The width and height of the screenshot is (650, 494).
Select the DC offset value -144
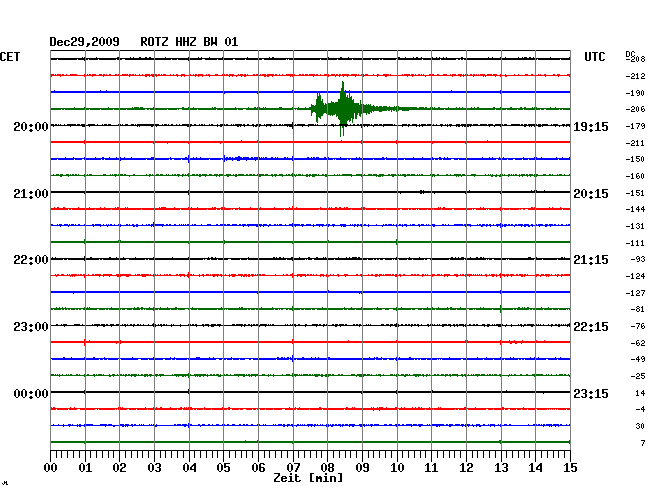(x=635, y=209)
